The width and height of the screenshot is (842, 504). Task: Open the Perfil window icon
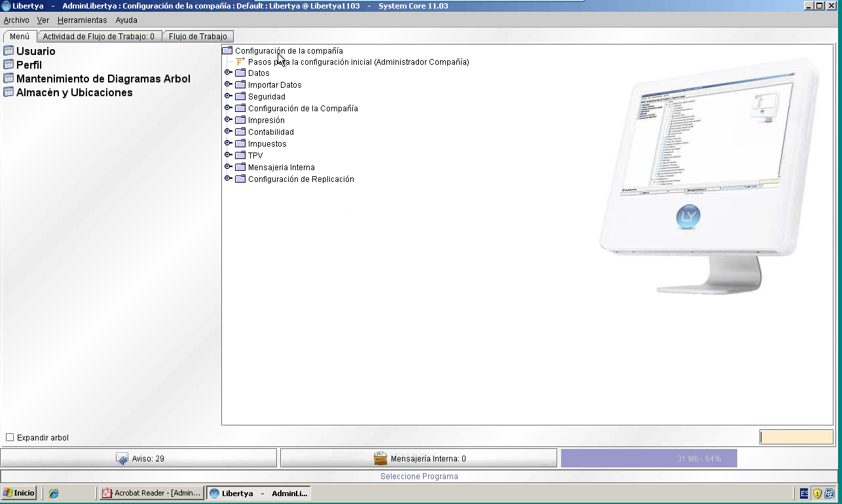tap(9, 65)
